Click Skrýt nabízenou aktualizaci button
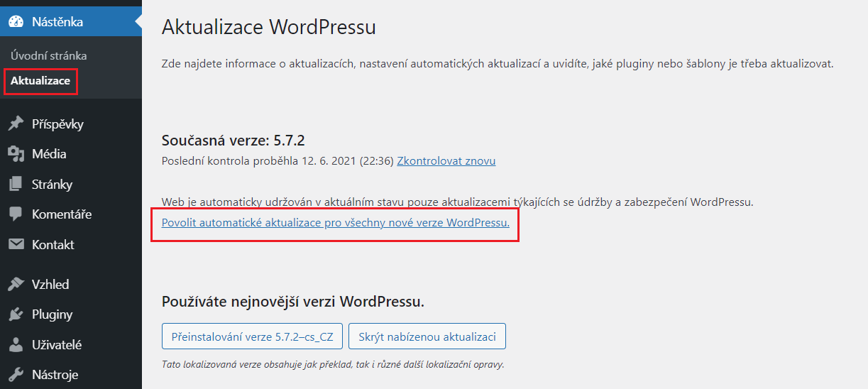Viewport: 868px width, 389px height. pyautogui.click(x=427, y=336)
